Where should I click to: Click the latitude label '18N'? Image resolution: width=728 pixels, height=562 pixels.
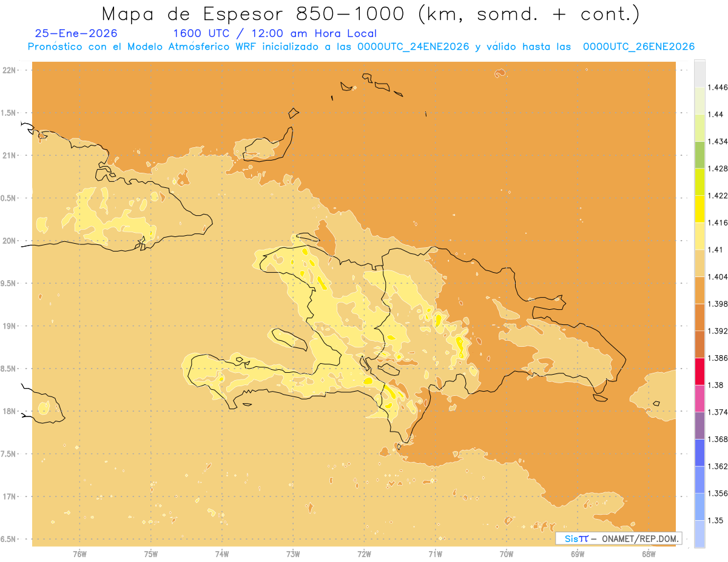tap(9, 411)
